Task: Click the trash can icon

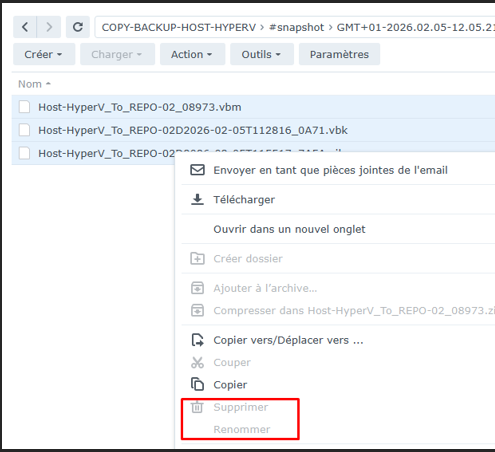Action: (x=197, y=407)
